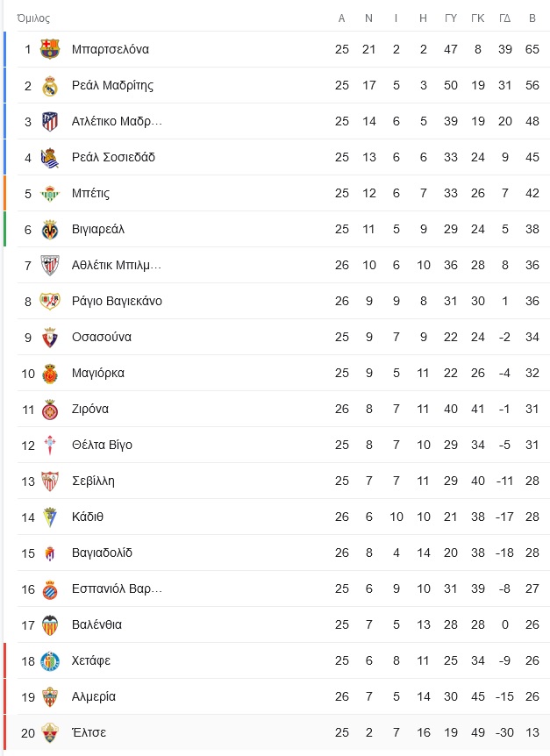Click the Real Madrid crest icon
Viewport: 550px width, 756px height.
pos(50,85)
